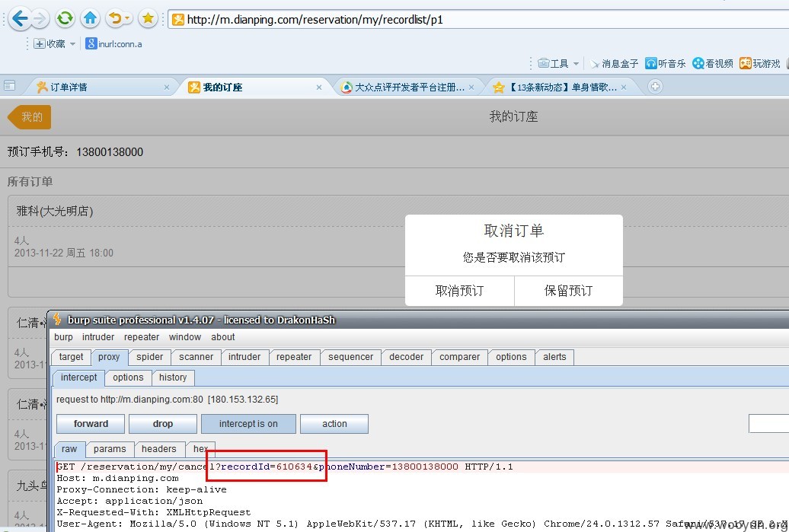Click the browser forward arrow button
Screen dimensions: 789x532
[x=40, y=19]
